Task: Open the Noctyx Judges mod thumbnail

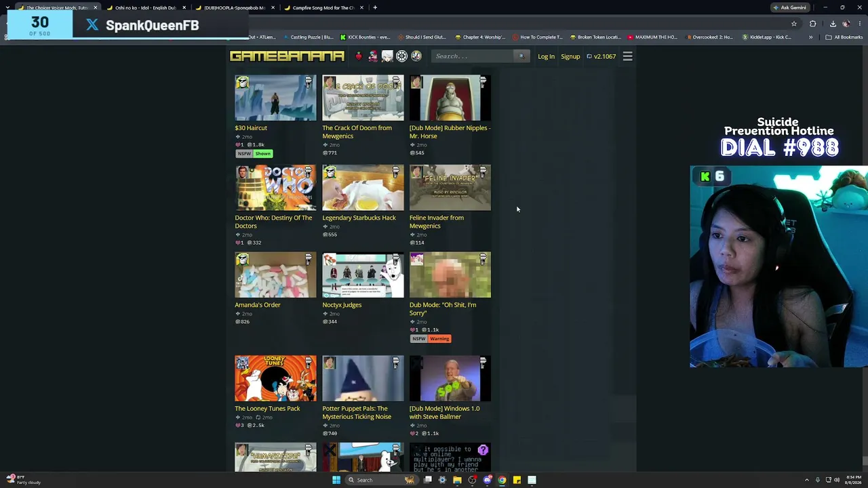Action: tap(363, 275)
